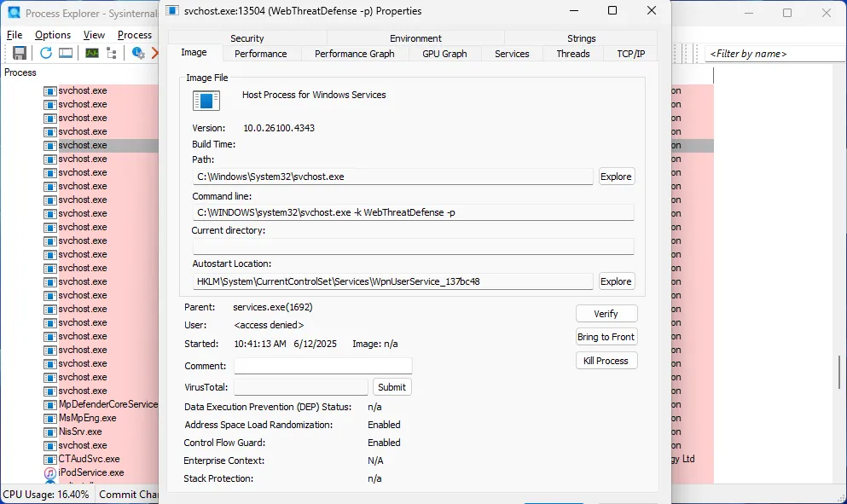This screenshot has width=847, height=504.
Task: Open the Options menu
Action: (x=53, y=35)
